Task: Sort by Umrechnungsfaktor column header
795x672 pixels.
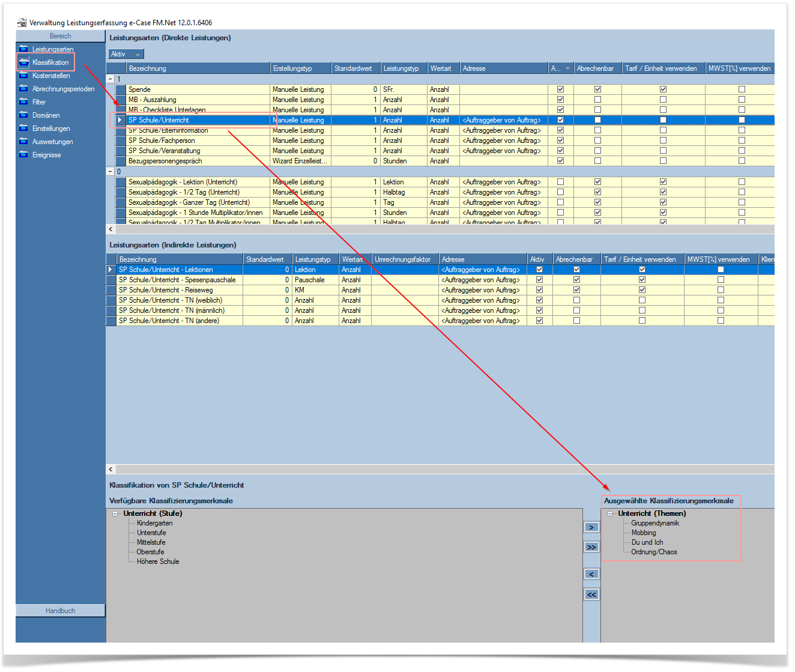Action: pos(405,259)
